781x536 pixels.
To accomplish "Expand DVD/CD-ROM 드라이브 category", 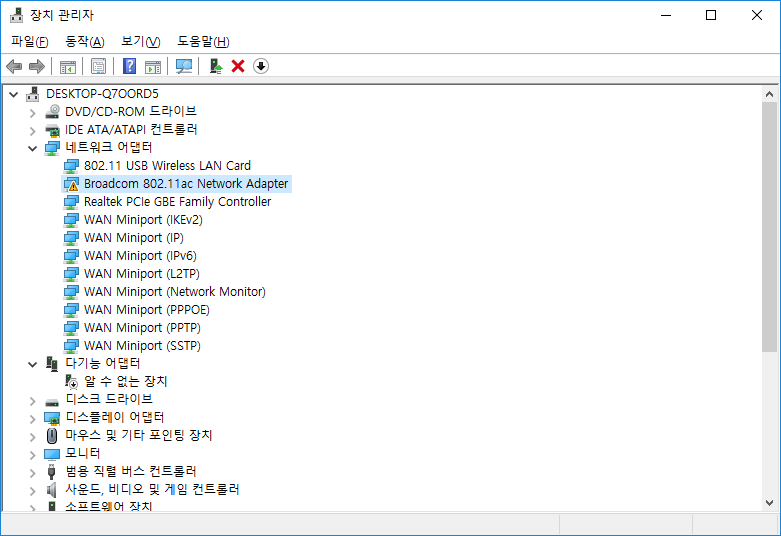I will click(32, 113).
